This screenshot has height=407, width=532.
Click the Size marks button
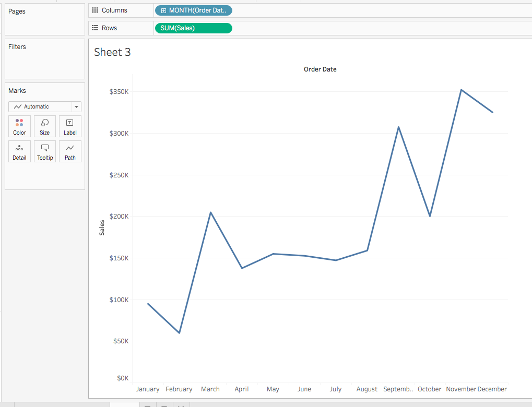[x=45, y=126]
